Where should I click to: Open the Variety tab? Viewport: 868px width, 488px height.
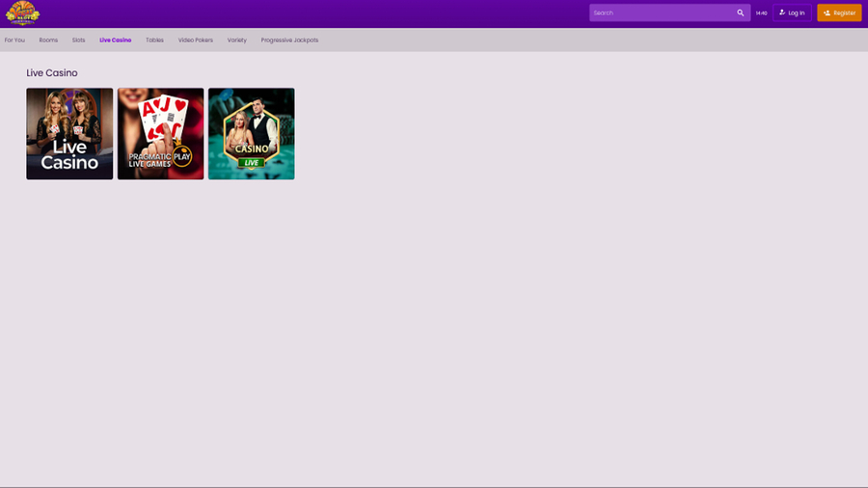tap(236, 41)
